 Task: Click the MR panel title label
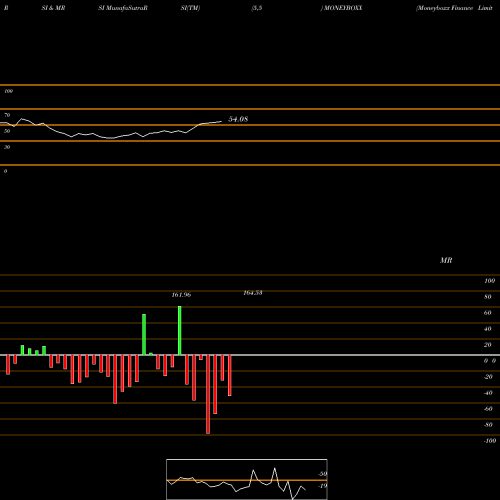[446, 260]
